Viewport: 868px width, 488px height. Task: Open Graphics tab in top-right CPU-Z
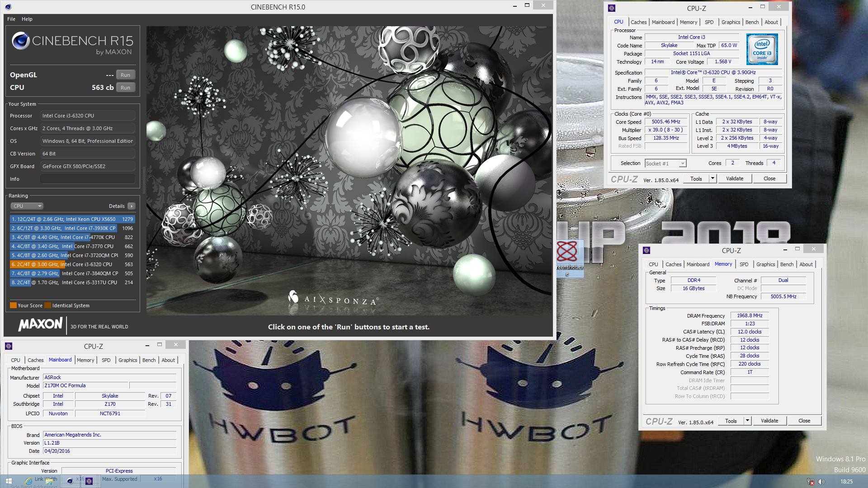pyautogui.click(x=731, y=22)
